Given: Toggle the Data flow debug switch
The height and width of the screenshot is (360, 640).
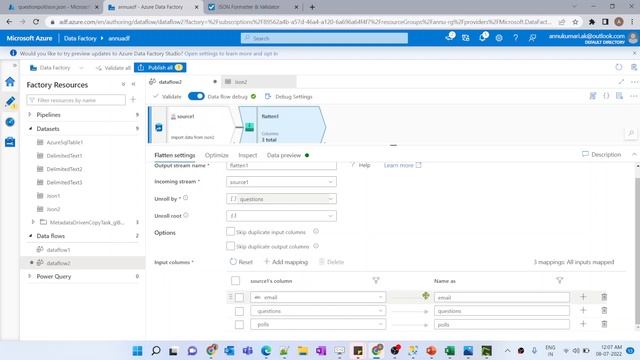Looking at the screenshot, I should point(196,96).
